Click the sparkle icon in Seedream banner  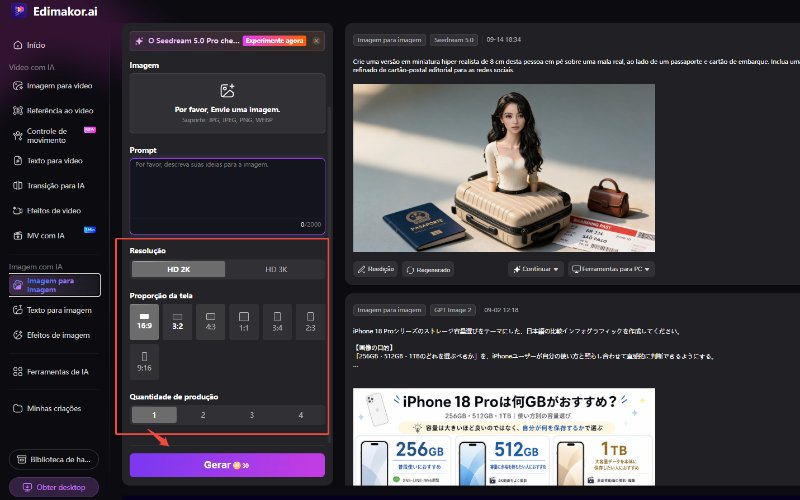pos(139,41)
